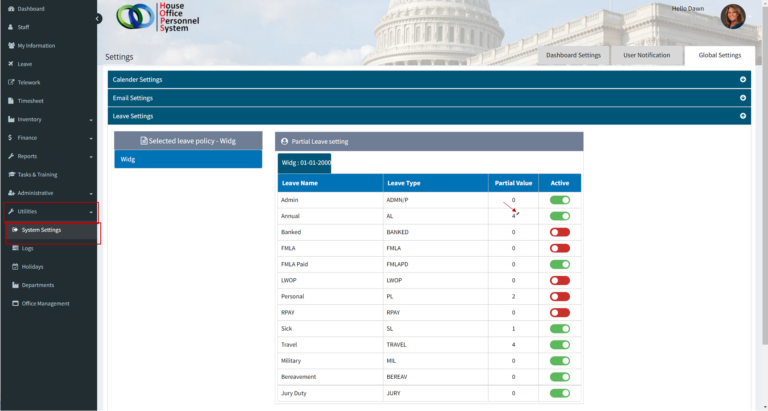Screen dimensions: 768x411
Task: Expand the Inventory sidebar submenu
Action: point(91,119)
